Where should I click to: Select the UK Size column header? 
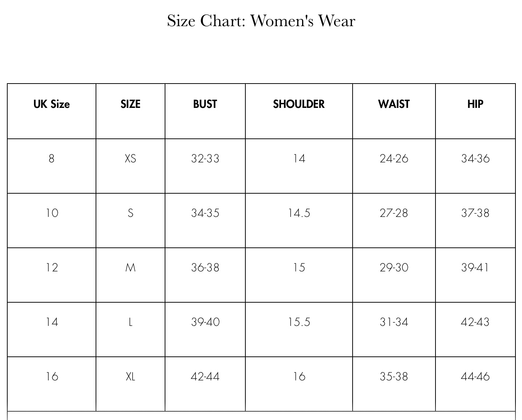point(51,104)
